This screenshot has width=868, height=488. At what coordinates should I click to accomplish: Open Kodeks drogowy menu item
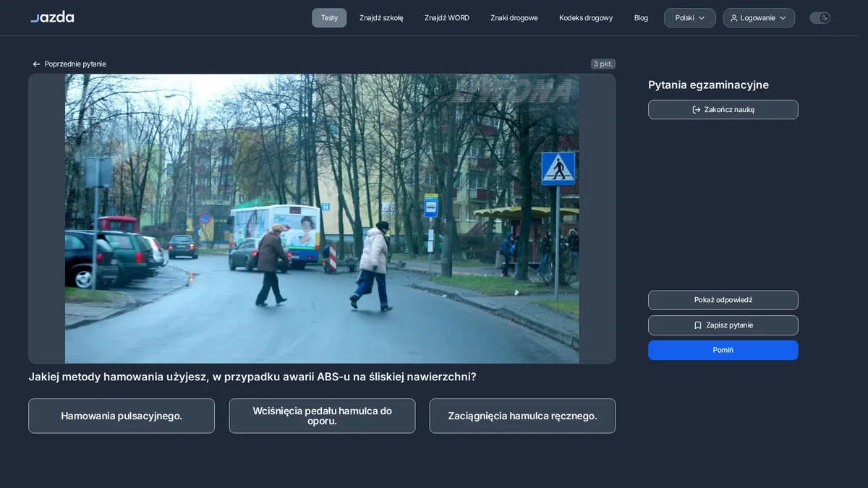point(586,18)
